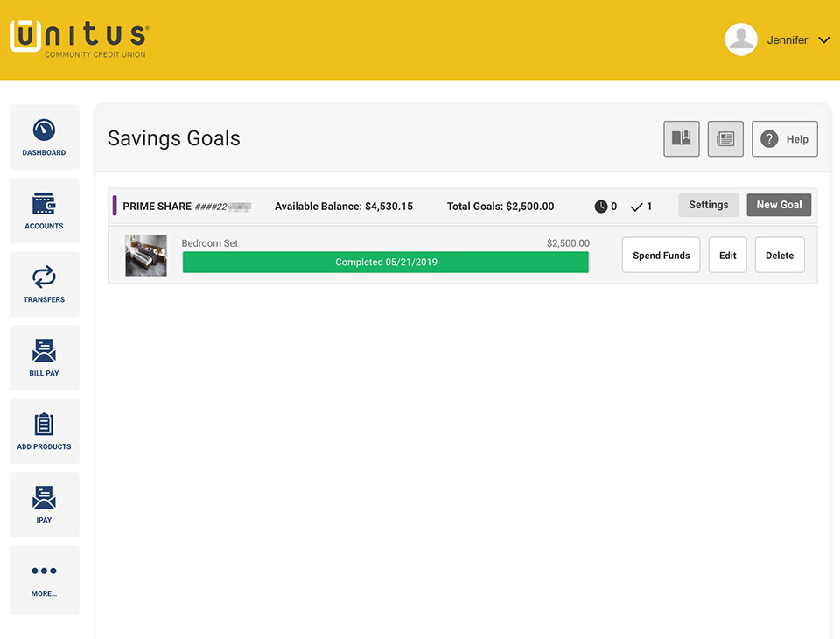This screenshot has height=639, width=840.
Task: Open the Dashboard gauge icon
Action: point(44,130)
